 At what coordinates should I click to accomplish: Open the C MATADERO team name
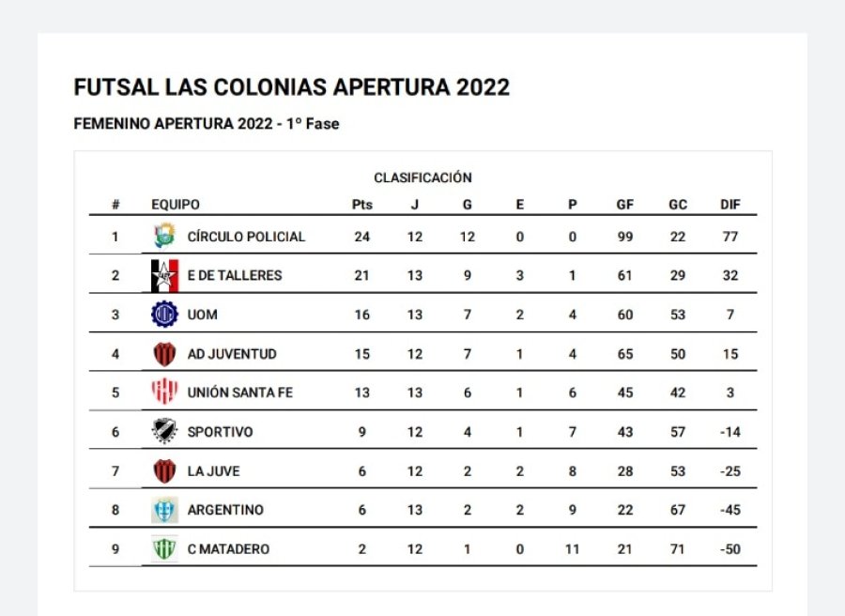[x=228, y=549]
